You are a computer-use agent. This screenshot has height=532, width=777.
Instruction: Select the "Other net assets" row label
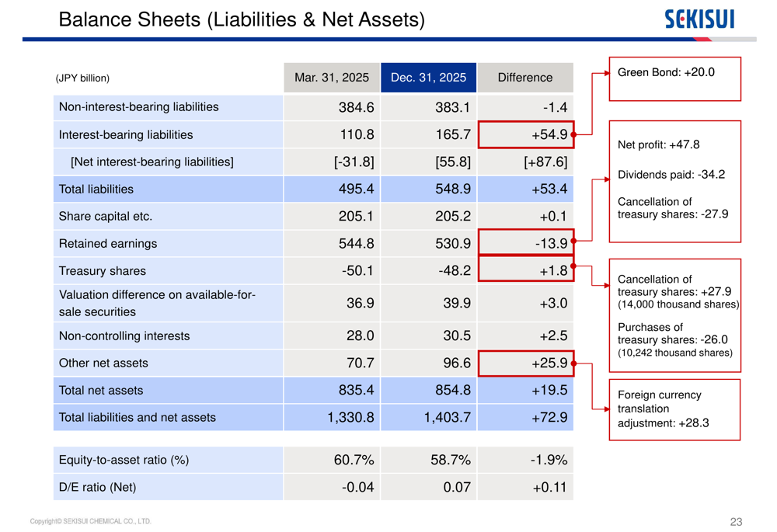pyautogui.click(x=103, y=363)
